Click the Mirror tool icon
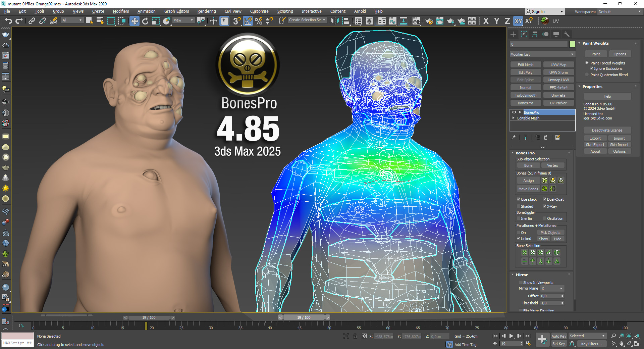 tap(335, 21)
